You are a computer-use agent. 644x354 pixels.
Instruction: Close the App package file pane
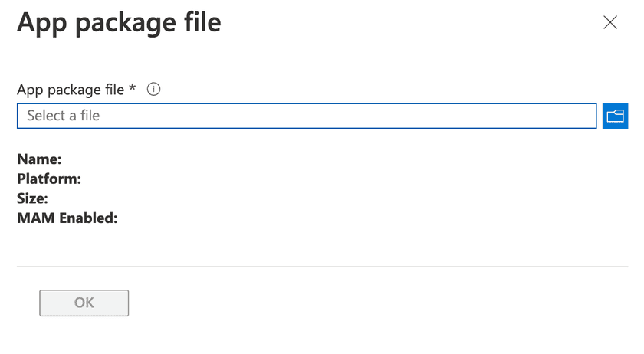point(610,22)
